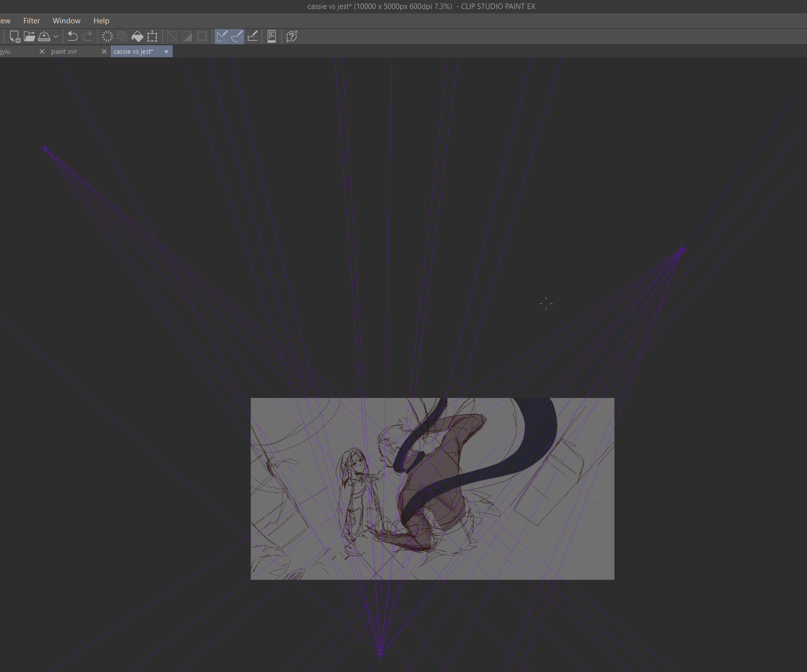Open the Window menu
Viewport: 807px width, 672px height.
click(x=67, y=20)
